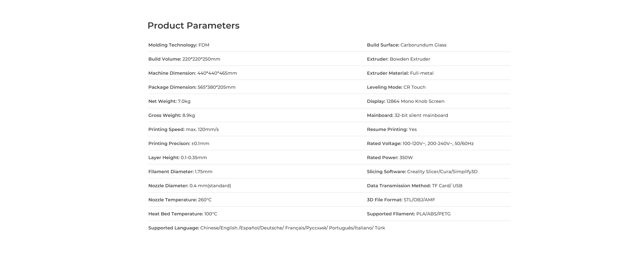Select the Build Surface Carborundum Glass text

407,45
